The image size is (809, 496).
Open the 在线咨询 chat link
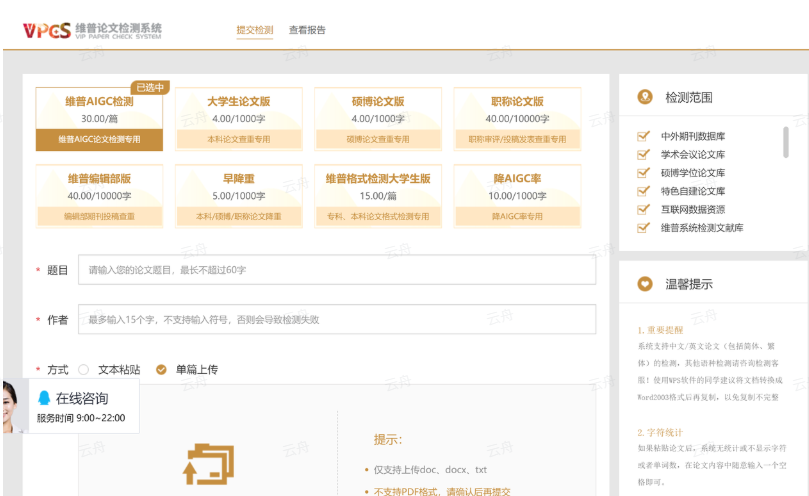pyautogui.click(x=82, y=398)
